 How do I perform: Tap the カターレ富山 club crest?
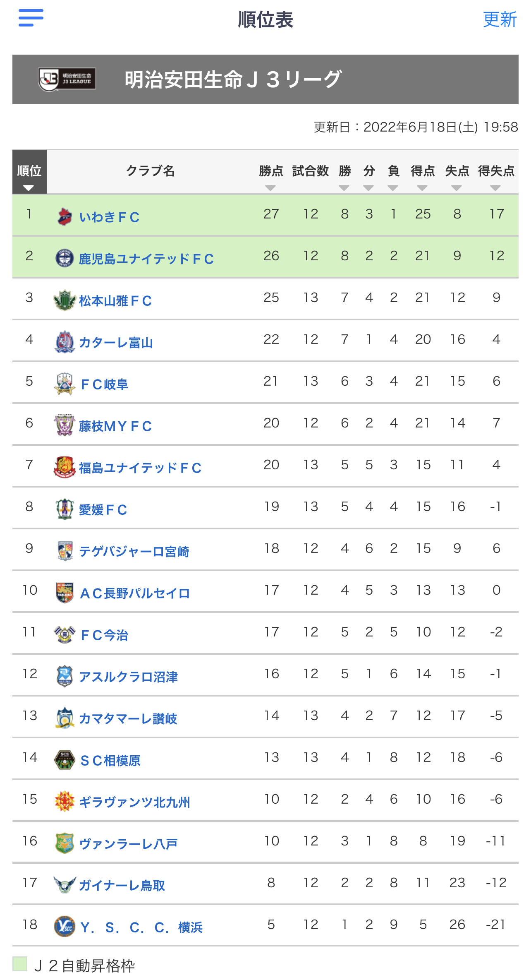(x=65, y=342)
